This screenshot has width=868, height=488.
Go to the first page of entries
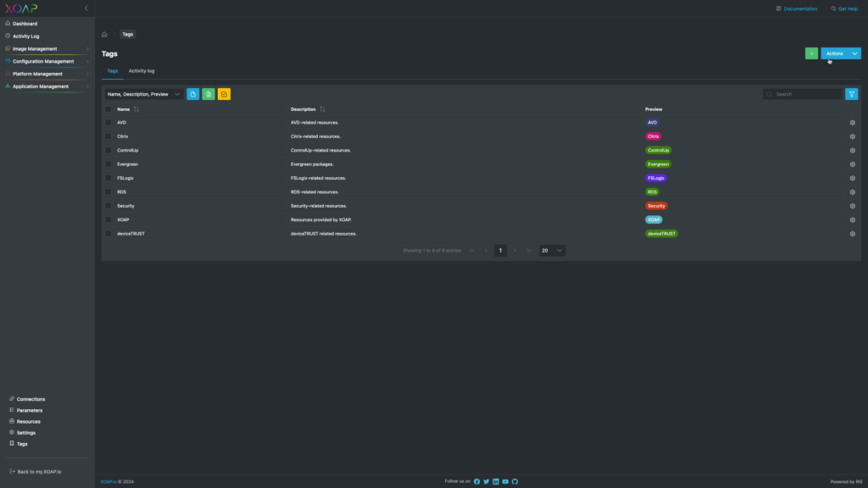(471, 251)
